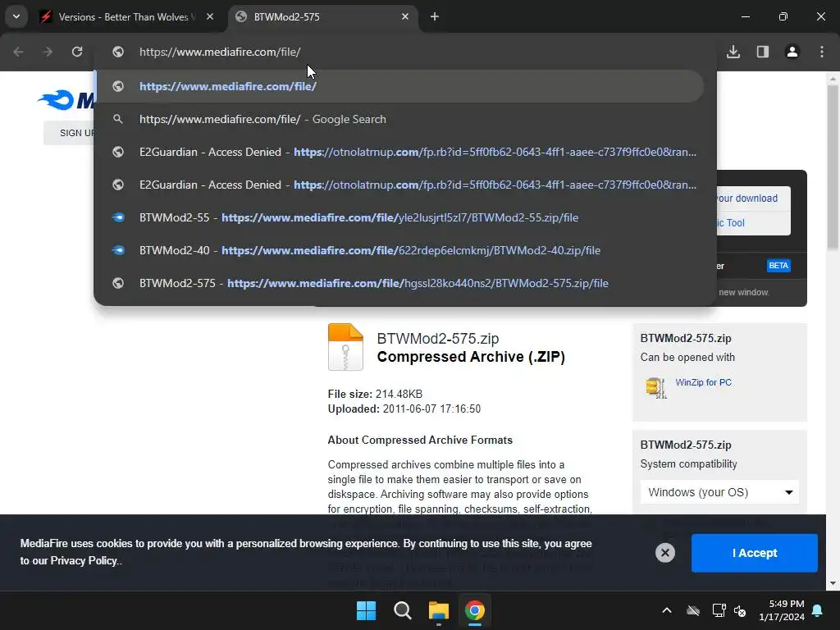Show hidden system tray icons
The width and height of the screenshot is (840, 630).
click(x=667, y=610)
